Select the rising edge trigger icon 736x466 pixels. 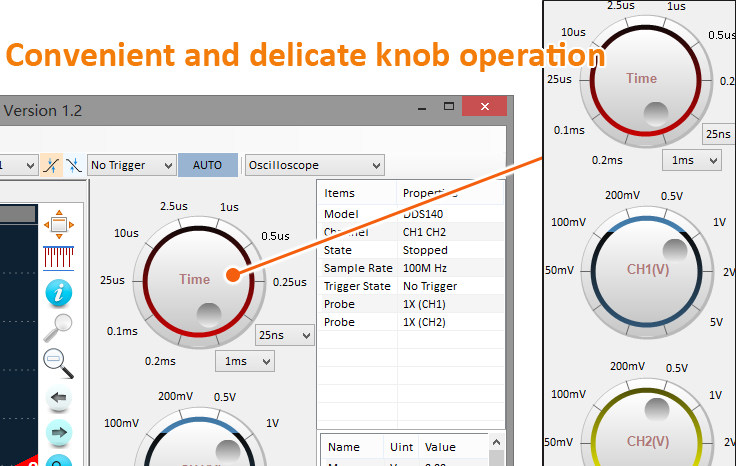pyautogui.click(x=51, y=165)
